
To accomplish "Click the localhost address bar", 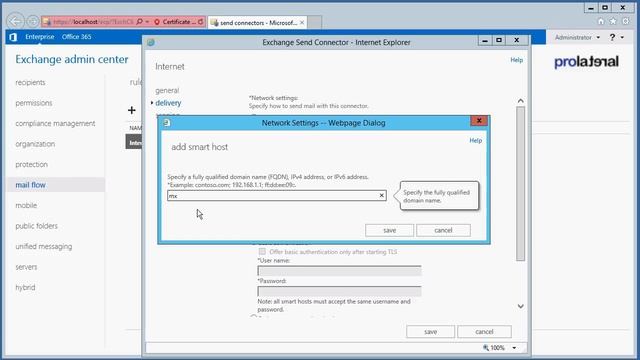I will coord(93,22).
